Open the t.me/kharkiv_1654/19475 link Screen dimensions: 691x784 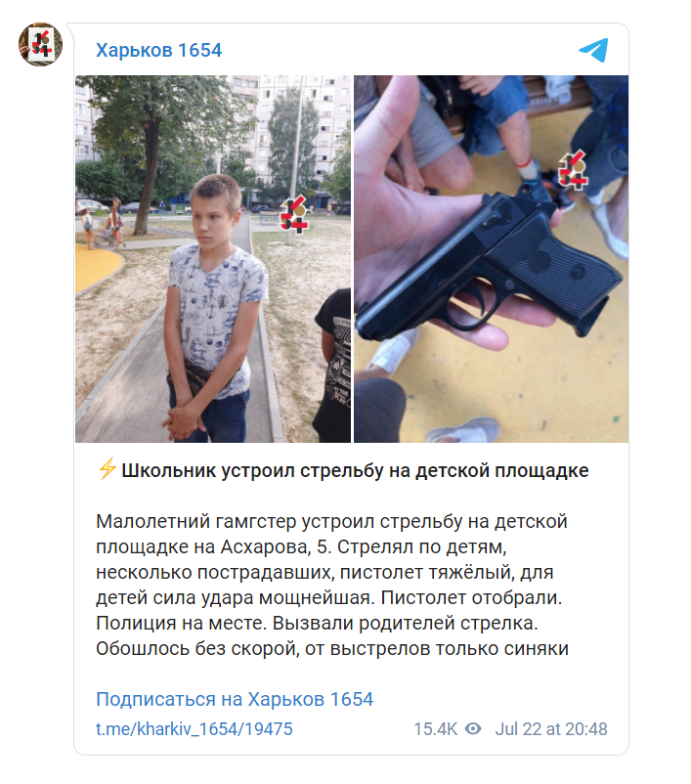[194, 729]
